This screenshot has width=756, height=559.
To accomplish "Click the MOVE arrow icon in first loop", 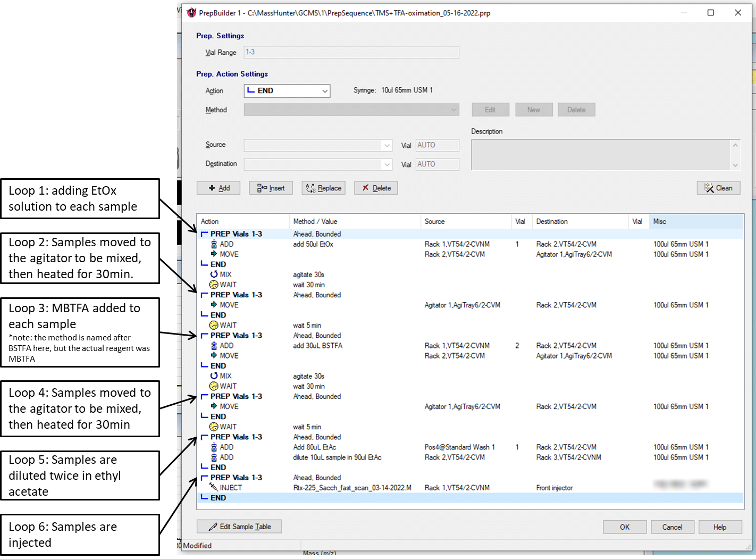I will pyautogui.click(x=214, y=254).
